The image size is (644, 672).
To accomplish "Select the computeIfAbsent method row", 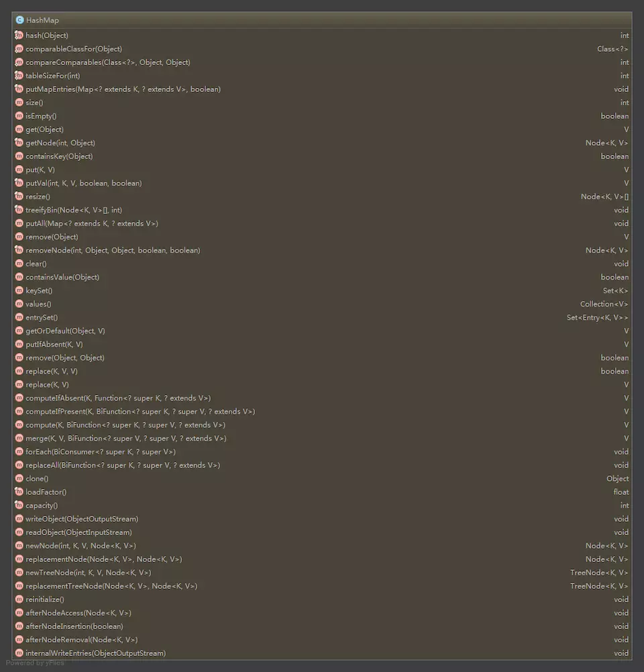I will (321, 398).
